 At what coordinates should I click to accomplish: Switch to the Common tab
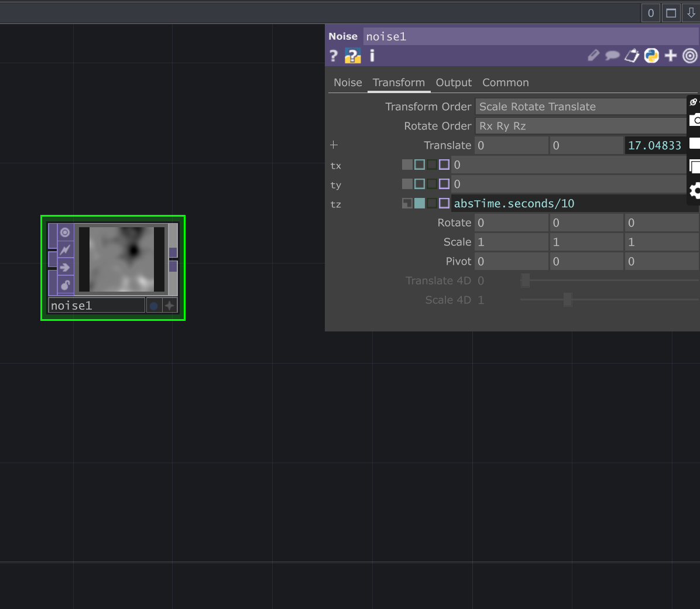pyautogui.click(x=506, y=83)
